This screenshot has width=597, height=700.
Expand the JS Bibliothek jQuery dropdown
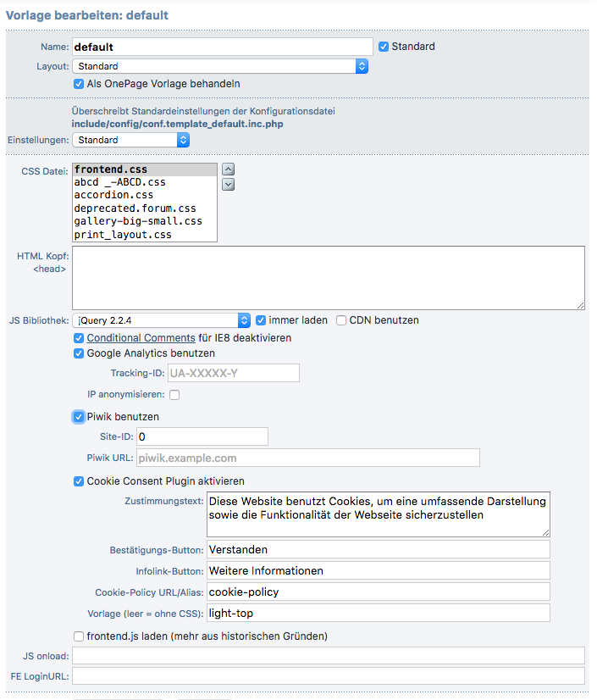(x=162, y=320)
